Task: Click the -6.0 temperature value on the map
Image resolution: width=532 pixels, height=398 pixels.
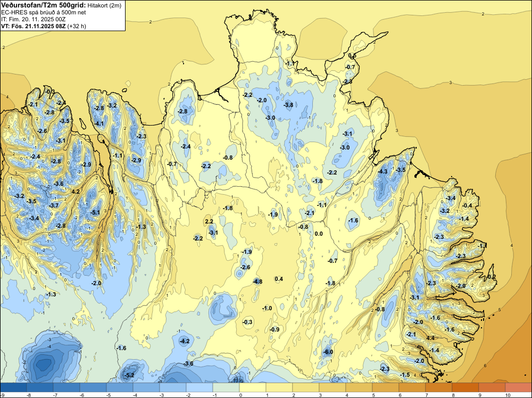Action: click(x=328, y=352)
